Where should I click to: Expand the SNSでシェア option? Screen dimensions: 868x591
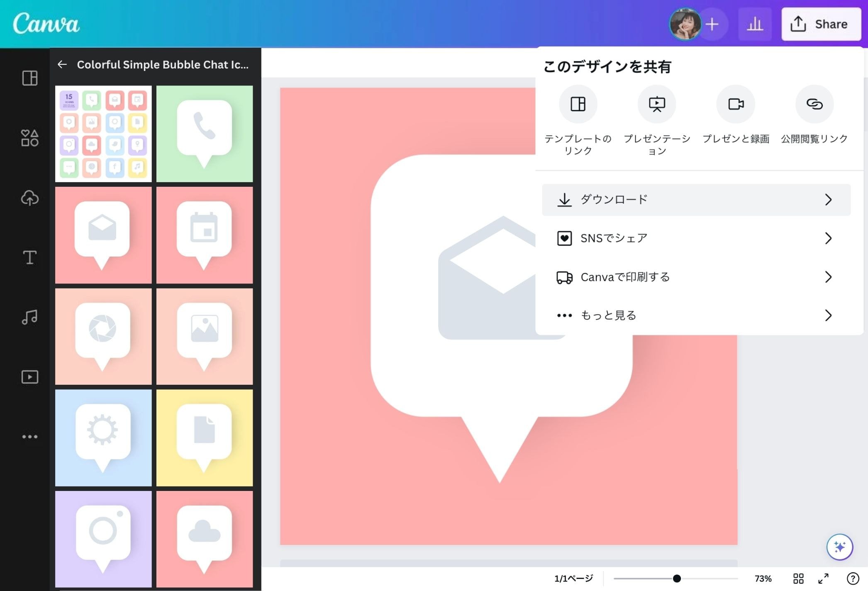coord(696,238)
